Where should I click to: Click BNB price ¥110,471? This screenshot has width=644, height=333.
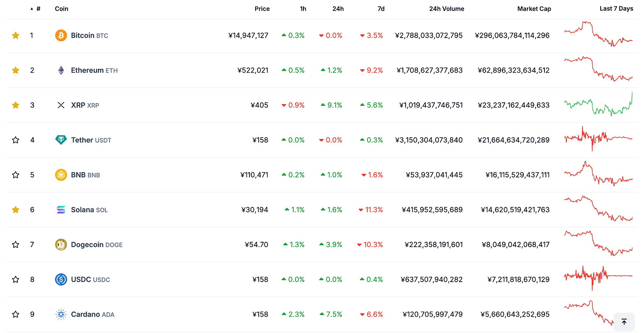coord(254,175)
